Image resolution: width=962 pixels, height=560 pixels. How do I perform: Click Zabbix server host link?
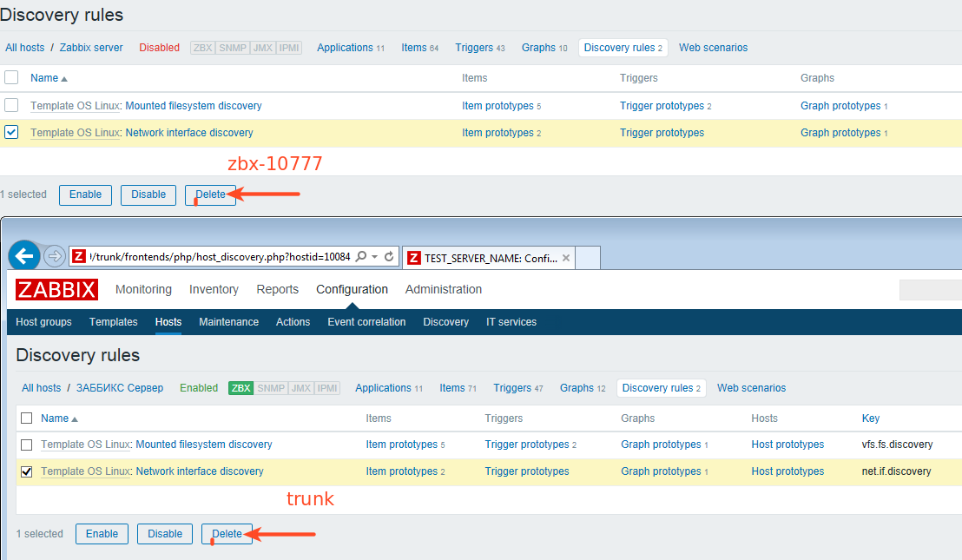coord(91,48)
